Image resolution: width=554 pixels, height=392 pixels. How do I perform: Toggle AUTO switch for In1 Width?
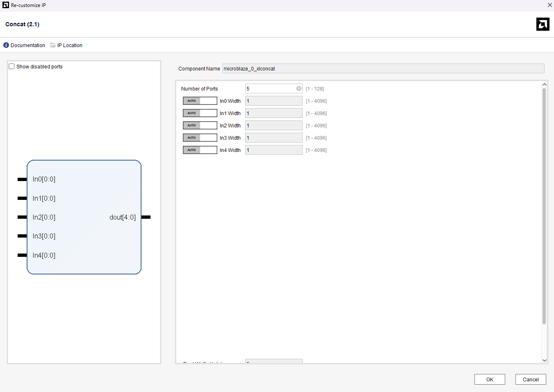tap(200, 113)
